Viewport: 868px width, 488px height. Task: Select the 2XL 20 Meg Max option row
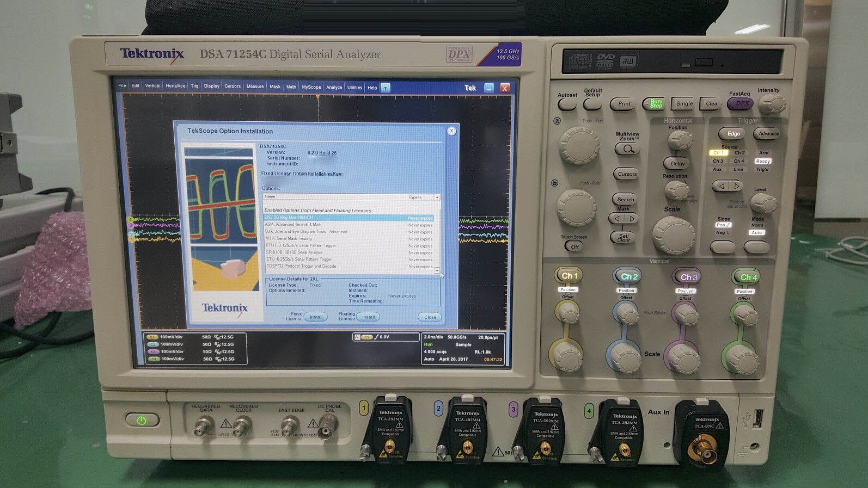[x=349, y=218]
